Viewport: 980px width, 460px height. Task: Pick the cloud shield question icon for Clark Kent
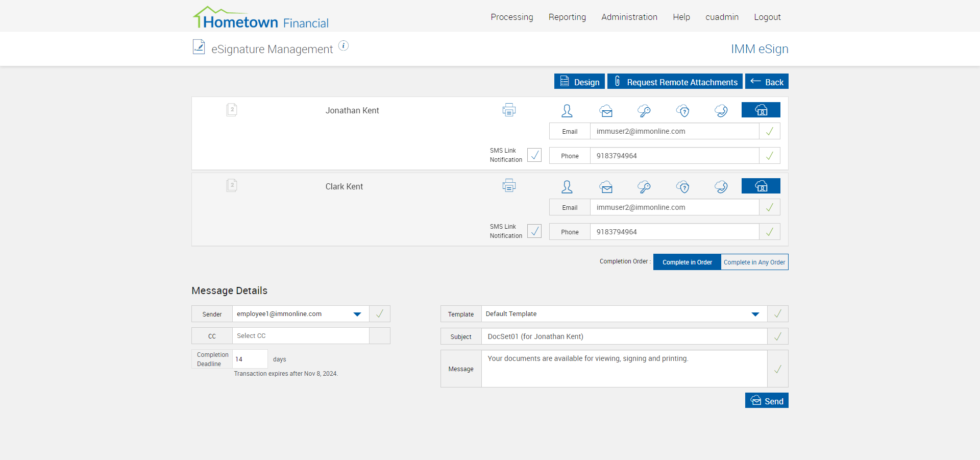pyautogui.click(x=683, y=187)
